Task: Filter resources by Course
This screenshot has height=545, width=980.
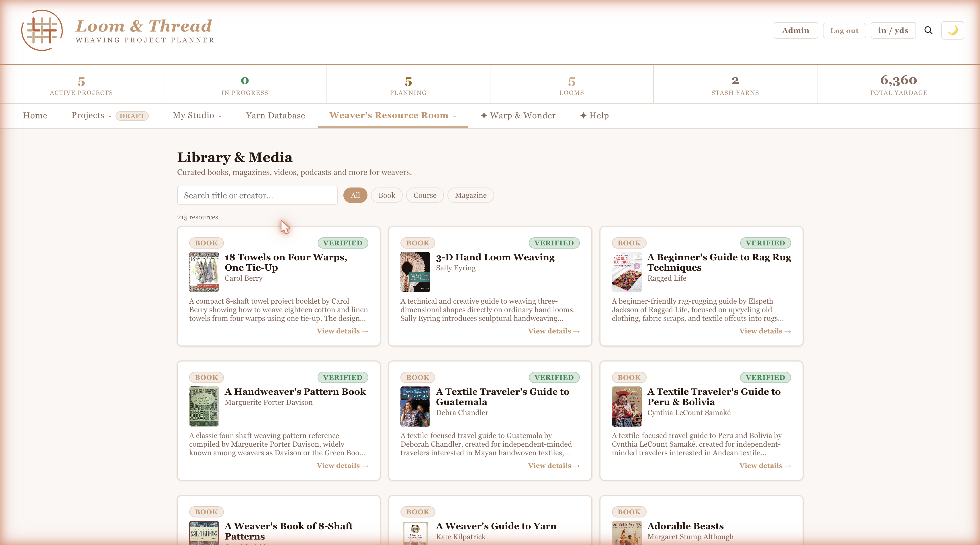Action: click(425, 195)
